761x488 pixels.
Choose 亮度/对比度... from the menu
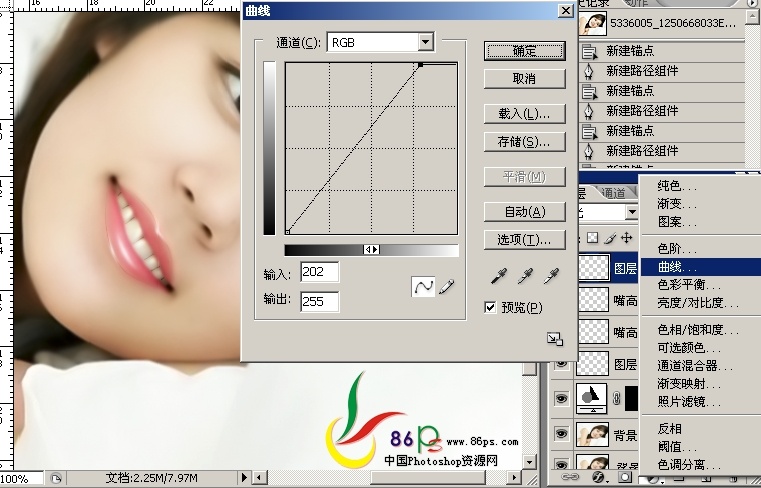point(698,303)
